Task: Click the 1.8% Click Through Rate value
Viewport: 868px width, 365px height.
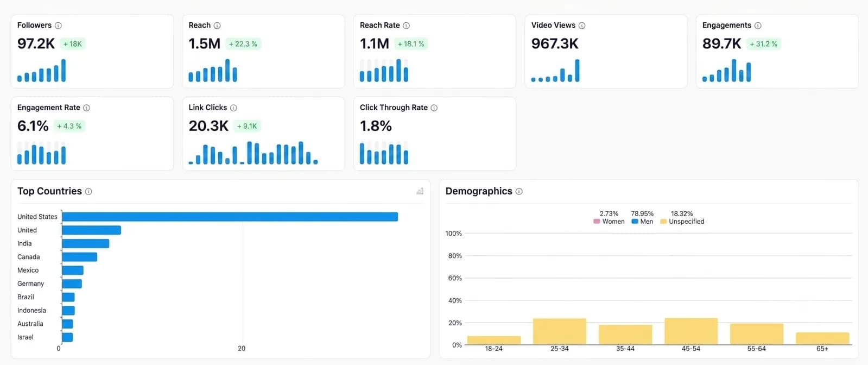Action: [x=376, y=126]
